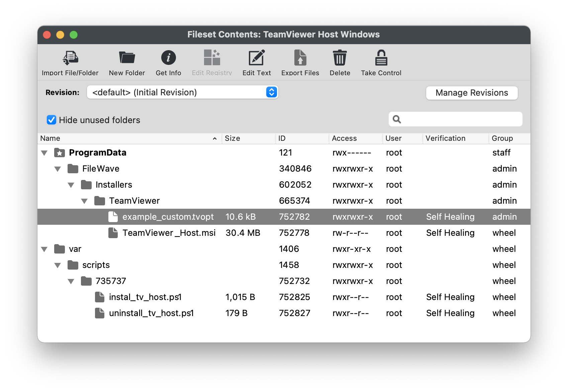The height and width of the screenshot is (392, 568).
Task: Click the var folder icon
Action: [60, 249]
